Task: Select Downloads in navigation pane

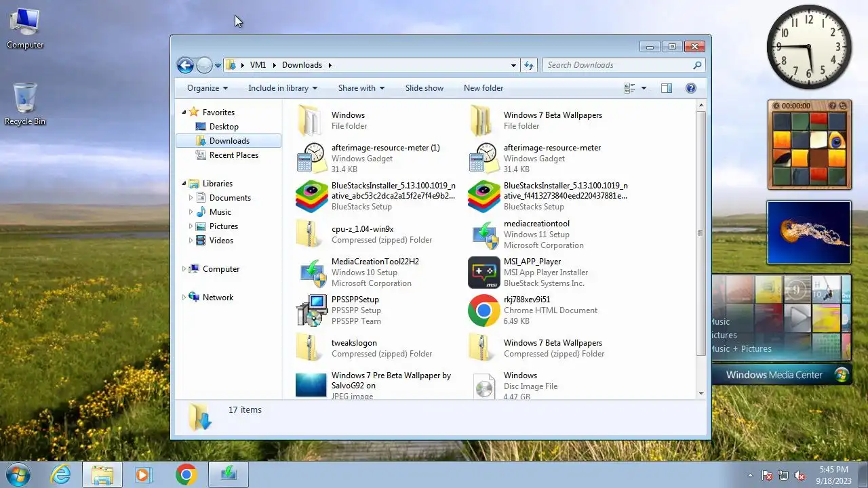Action: [228, 141]
